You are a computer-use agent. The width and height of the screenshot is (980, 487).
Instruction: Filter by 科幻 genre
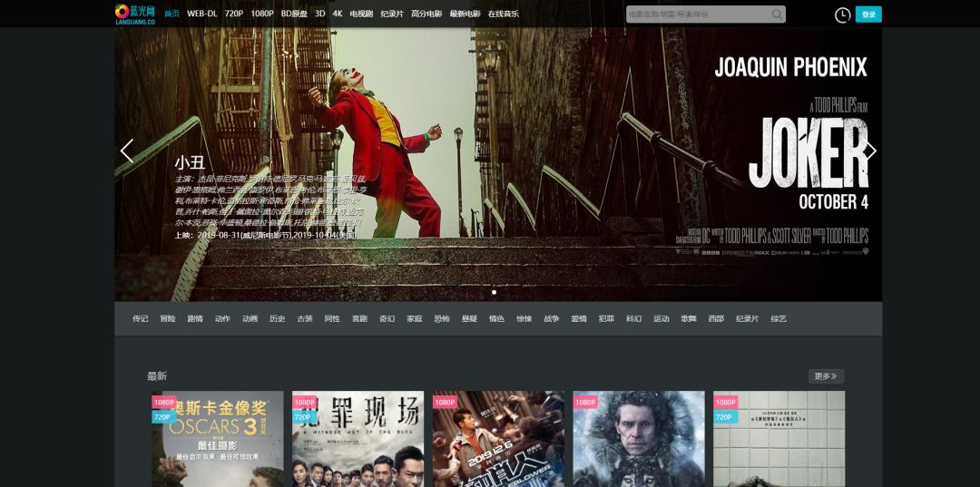[x=633, y=319]
